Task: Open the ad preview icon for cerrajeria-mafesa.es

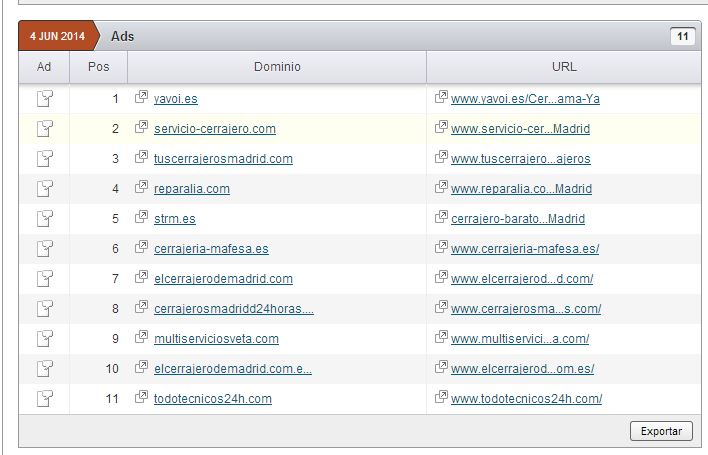Action: [x=45, y=248]
